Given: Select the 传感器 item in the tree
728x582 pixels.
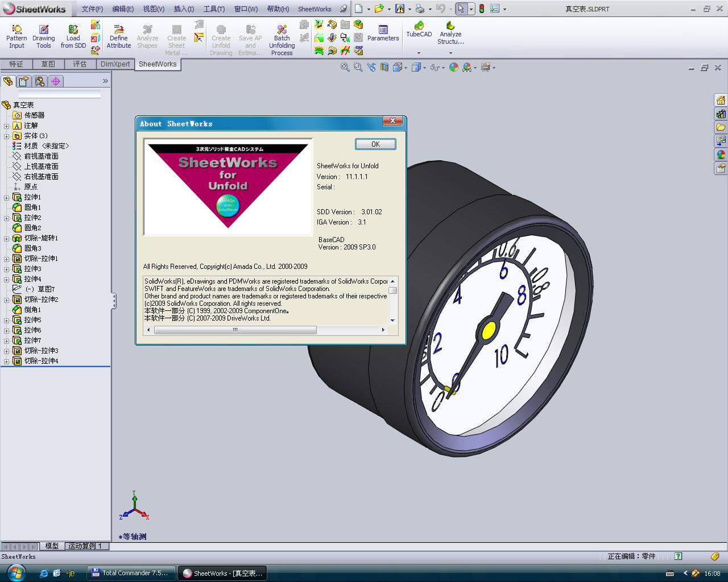Looking at the screenshot, I should (x=34, y=115).
